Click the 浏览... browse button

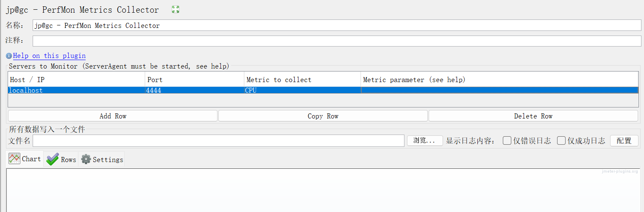click(424, 141)
